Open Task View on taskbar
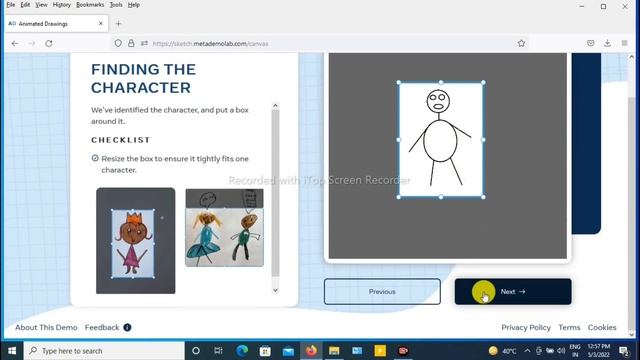This screenshot has height=360, width=640. pos(218,351)
